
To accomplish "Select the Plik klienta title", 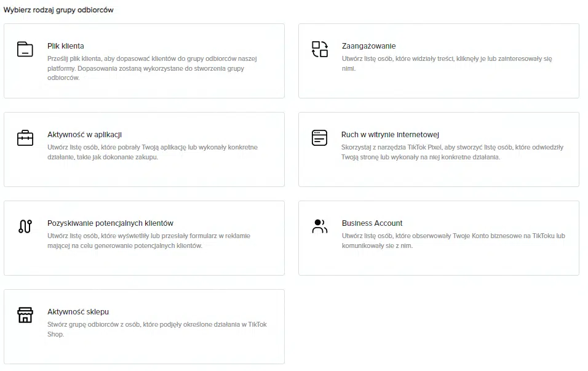I will tap(66, 46).
